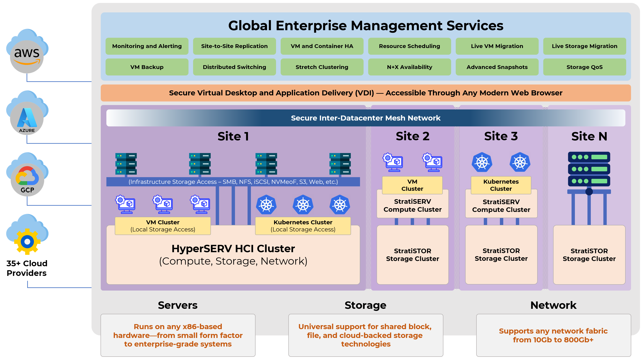Click the Live VM Migration box
Image resolution: width=644 pixels, height=361 pixels.
497,46
